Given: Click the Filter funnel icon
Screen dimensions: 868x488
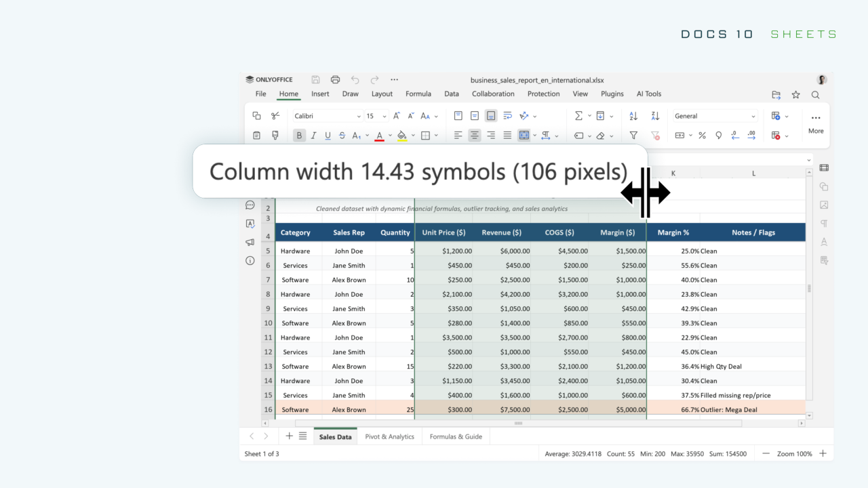Looking at the screenshot, I should pos(633,136).
